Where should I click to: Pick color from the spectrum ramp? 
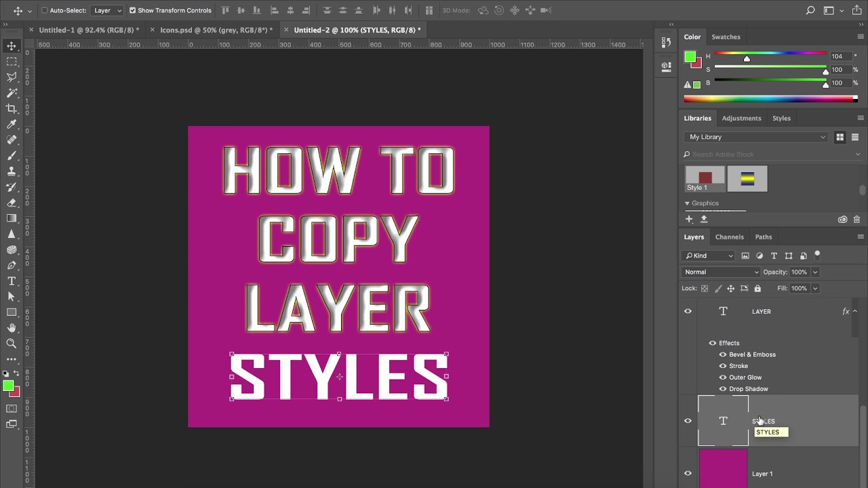click(770, 99)
